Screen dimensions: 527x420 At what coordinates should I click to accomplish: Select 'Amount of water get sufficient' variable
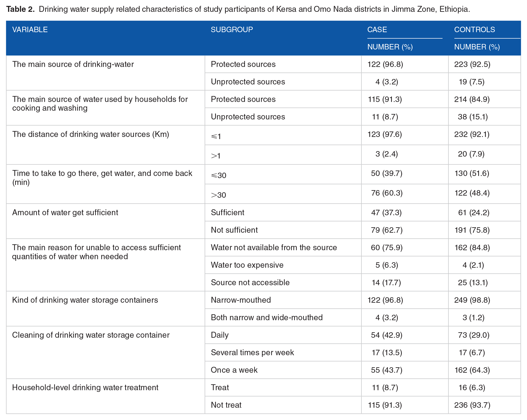(x=65, y=213)
